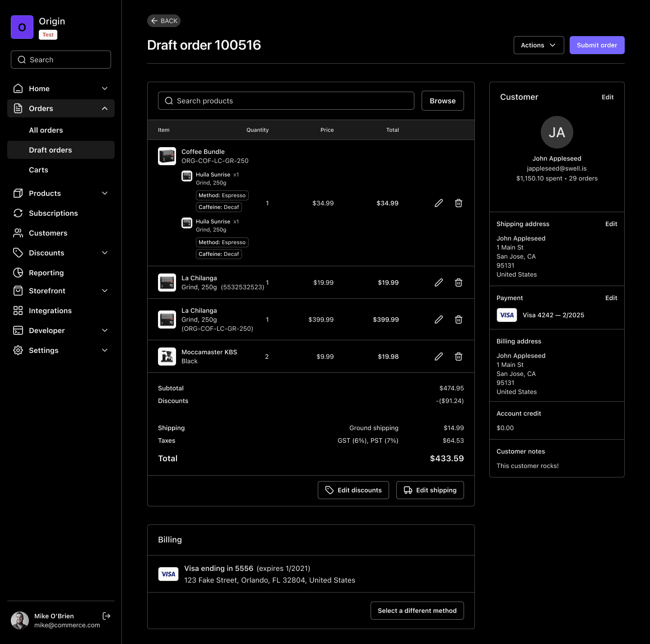
Task: Open the Products section icon
Action: click(18, 193)
